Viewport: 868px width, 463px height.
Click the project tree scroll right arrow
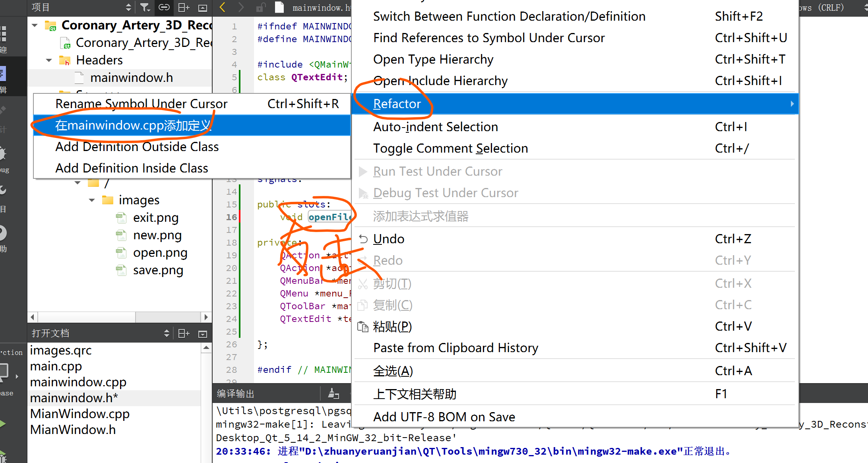tap(205, 317)
